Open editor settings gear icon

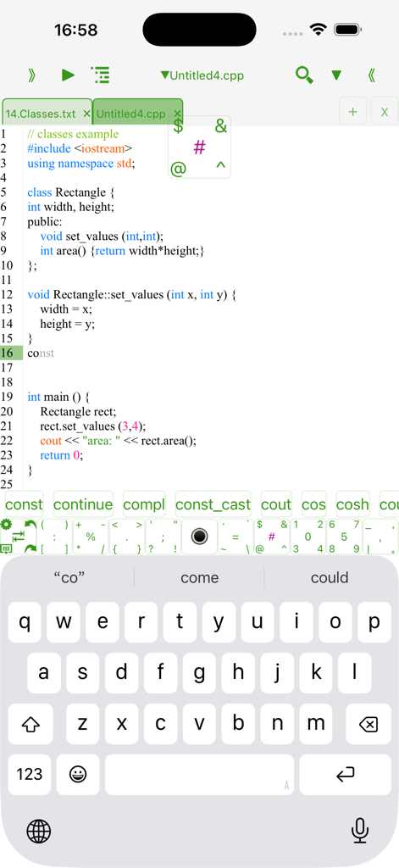pos(6,524)
